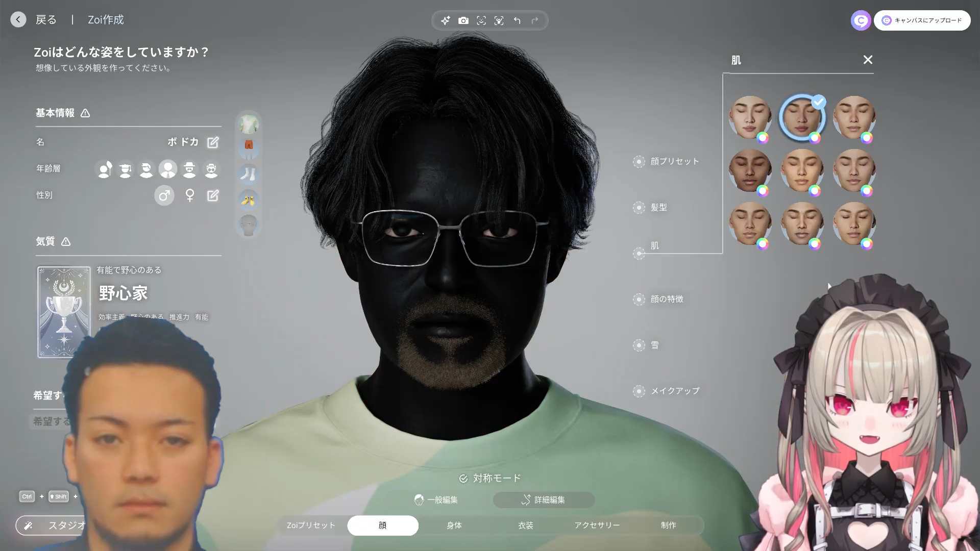Undo the last edit with the undo arrow
980x551 pixels.
point(517,20)
